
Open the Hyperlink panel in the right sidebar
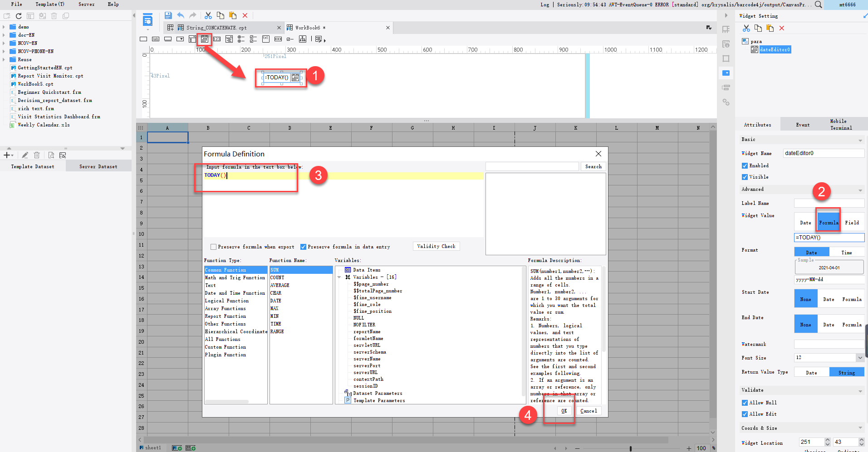pos(726,102)
